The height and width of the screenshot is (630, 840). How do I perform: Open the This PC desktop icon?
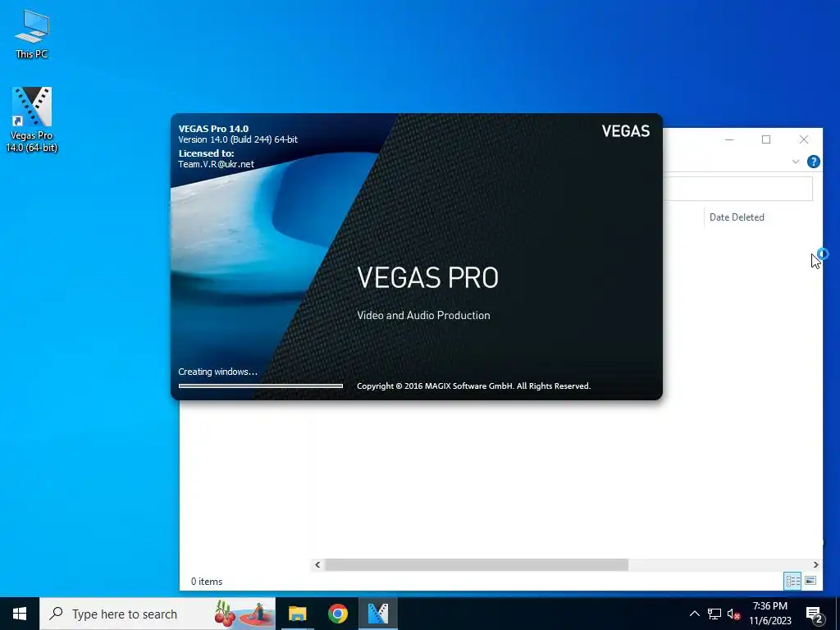(32, 34)
